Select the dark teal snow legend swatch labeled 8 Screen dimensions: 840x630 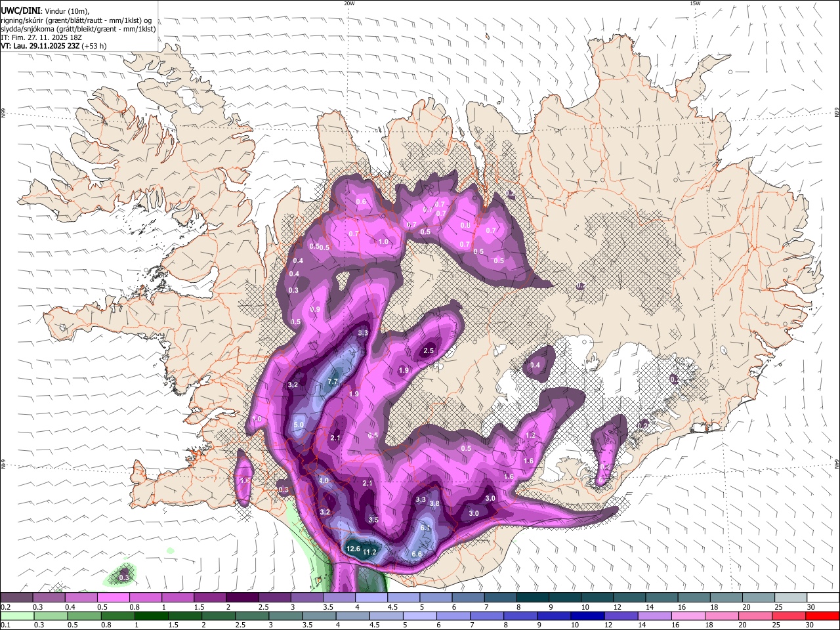tap(532, 597)
